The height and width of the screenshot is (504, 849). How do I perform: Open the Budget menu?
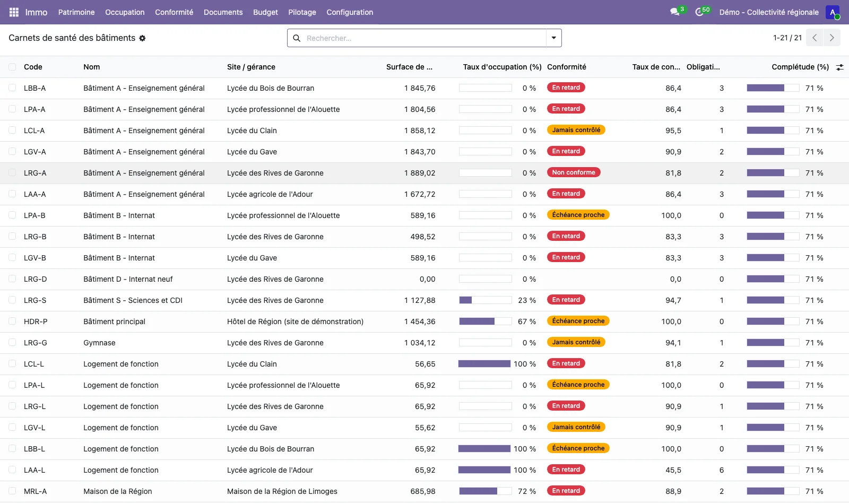[x=265, y=12]
